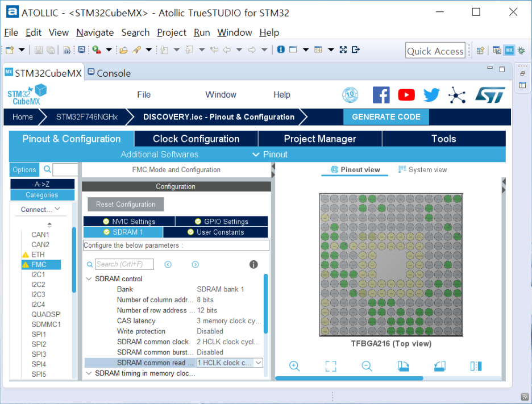Click the pinout horizontal scrollbar
Image resolution: width=532 pixels, height=404 pixels.
(x=349, y=378)
